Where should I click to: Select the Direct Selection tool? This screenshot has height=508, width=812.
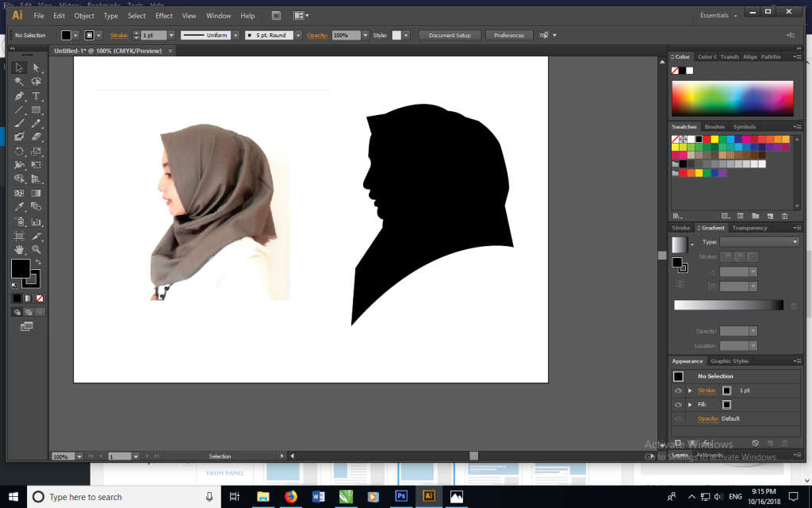36,67
